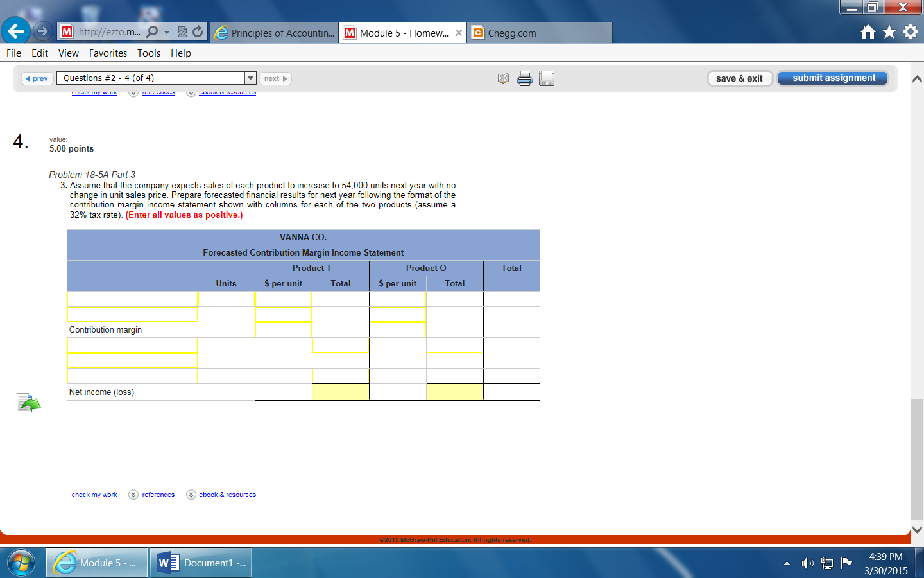Refresh the page with the reload icon
The width and height of the screenshot is (924, 578).
(x=197, y=32)
